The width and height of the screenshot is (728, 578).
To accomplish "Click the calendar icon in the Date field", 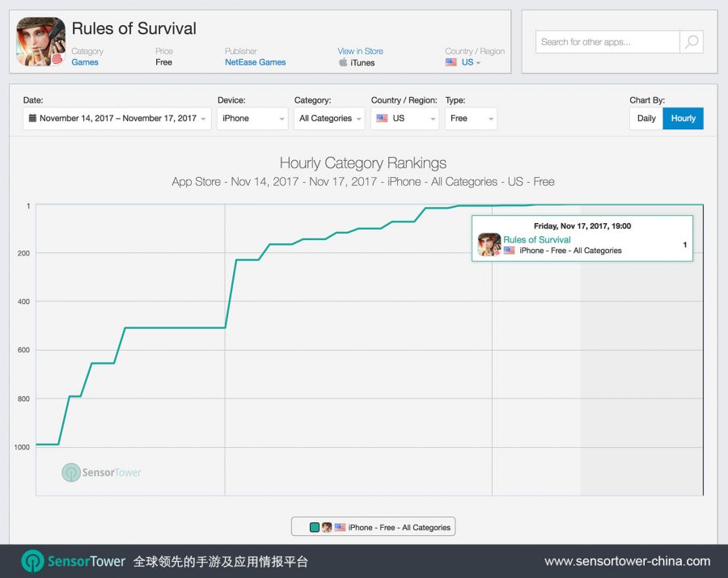I will (32, 118).
